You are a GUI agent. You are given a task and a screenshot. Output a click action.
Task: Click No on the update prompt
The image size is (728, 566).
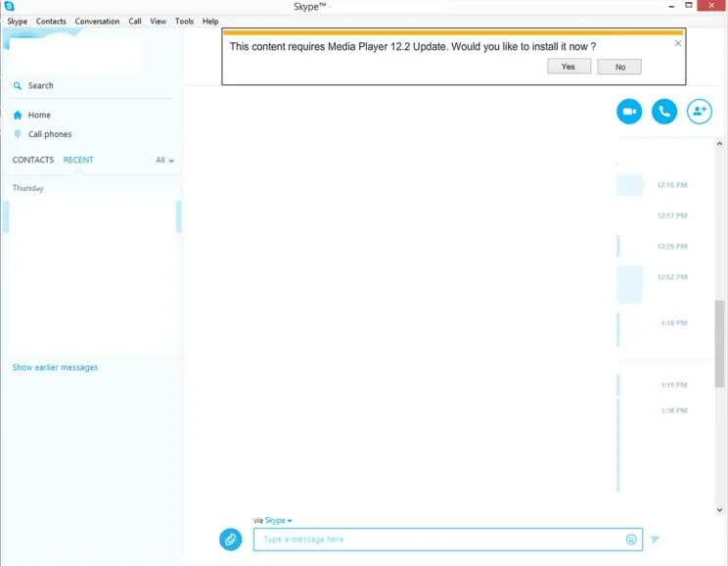tap(619, 67)
